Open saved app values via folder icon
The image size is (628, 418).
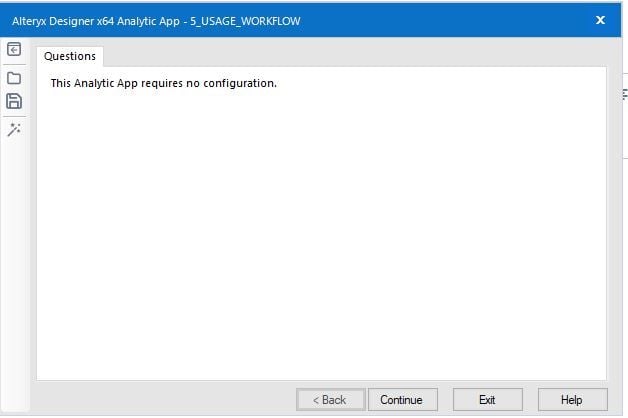pyautogui.click(x=14, y=78)
